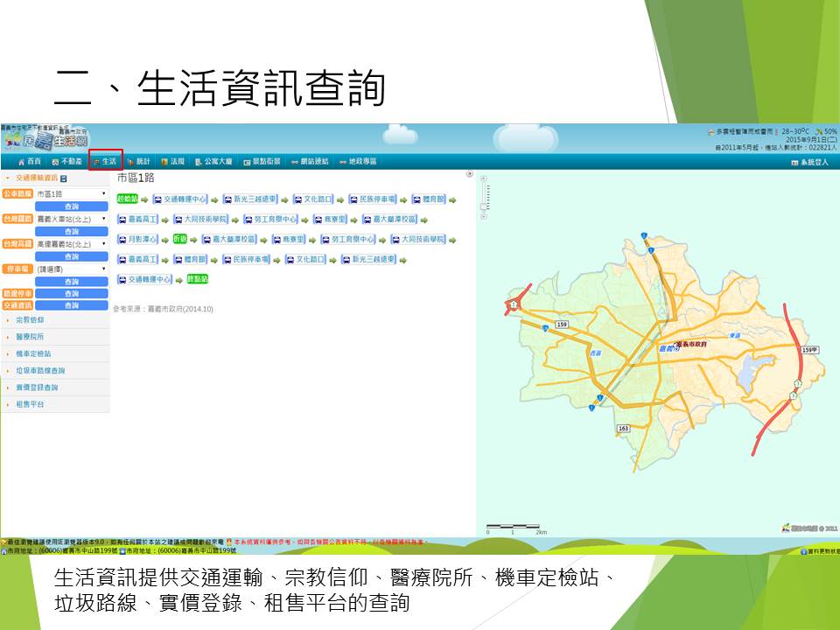Click the green 折返 turnaround marker
The height and width of the screenshot is (630, 840).
180,239
